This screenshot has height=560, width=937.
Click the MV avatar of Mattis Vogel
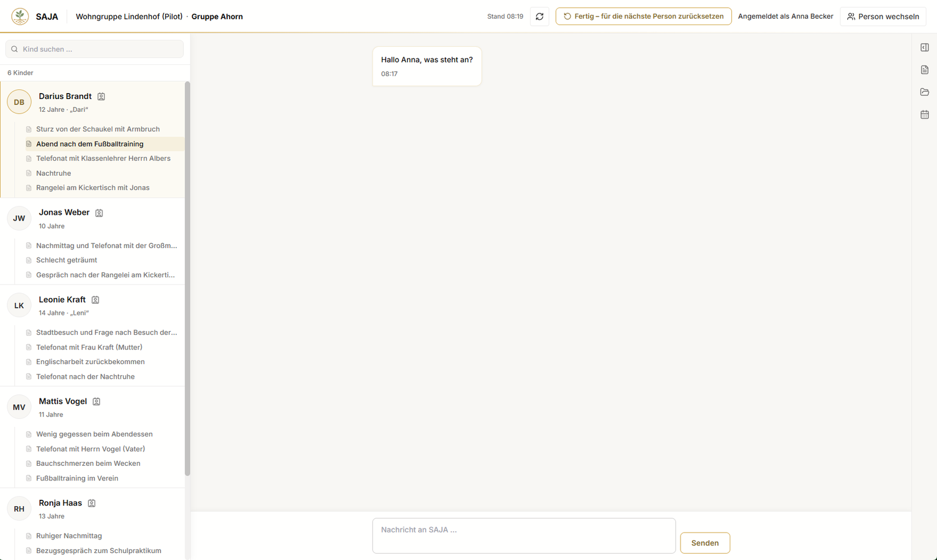pyautogui.click(x=19, y=407)
